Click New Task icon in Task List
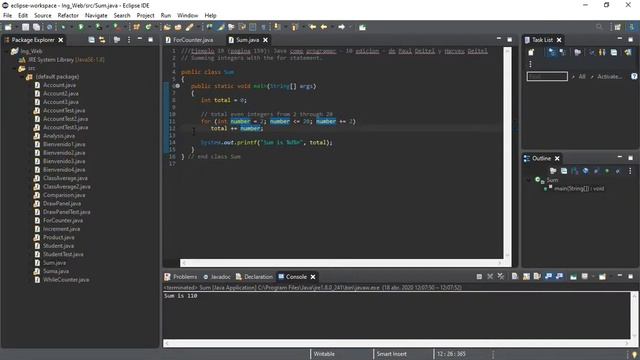This screenshot has width=640, height=360. [531, 52]
